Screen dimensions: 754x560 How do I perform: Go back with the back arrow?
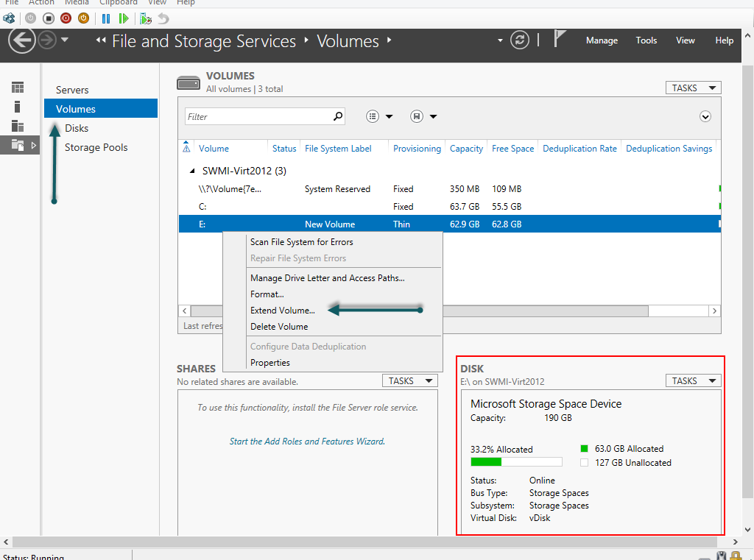tap(21, 40)
